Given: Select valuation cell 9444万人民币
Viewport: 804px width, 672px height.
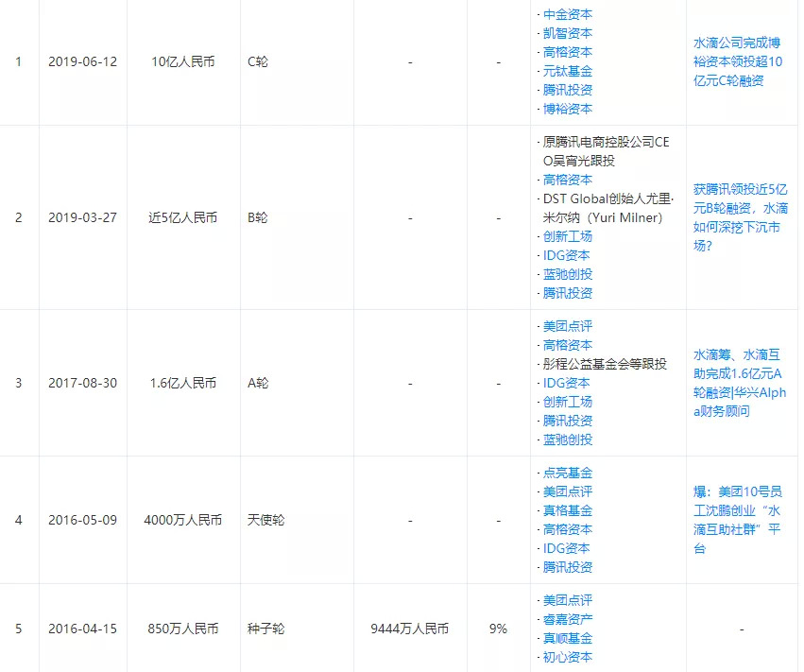Looking at the screenshot, I should [410, 629].
